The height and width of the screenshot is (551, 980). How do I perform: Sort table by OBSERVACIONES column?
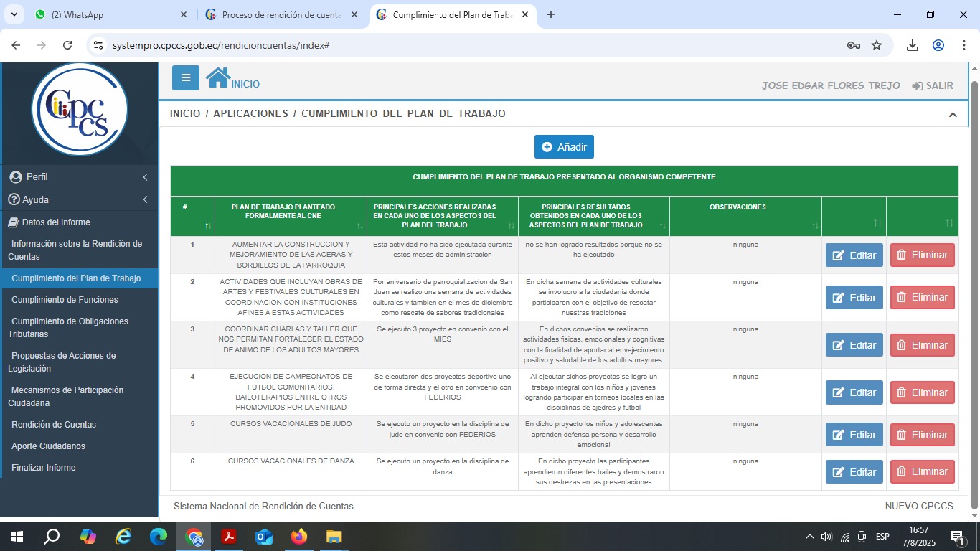(815, 226)
